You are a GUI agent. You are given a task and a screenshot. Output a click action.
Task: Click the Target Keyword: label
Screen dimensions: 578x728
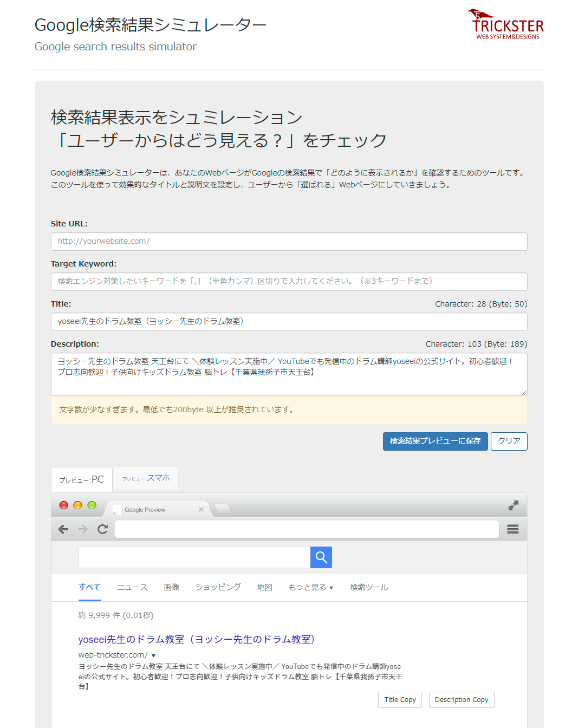point(83,264)
